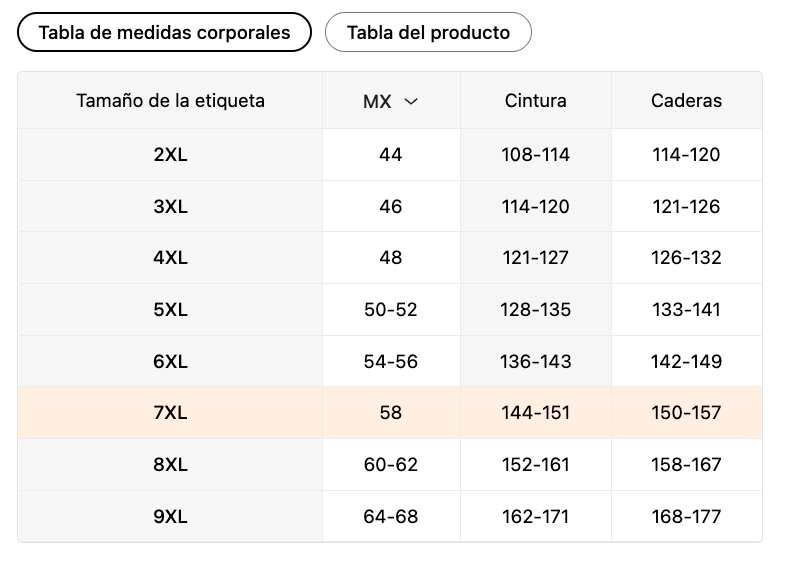Switch to Tabla de medidas corporales tab
This screenshot has width=790, height=562.
(x=165, y=32)
